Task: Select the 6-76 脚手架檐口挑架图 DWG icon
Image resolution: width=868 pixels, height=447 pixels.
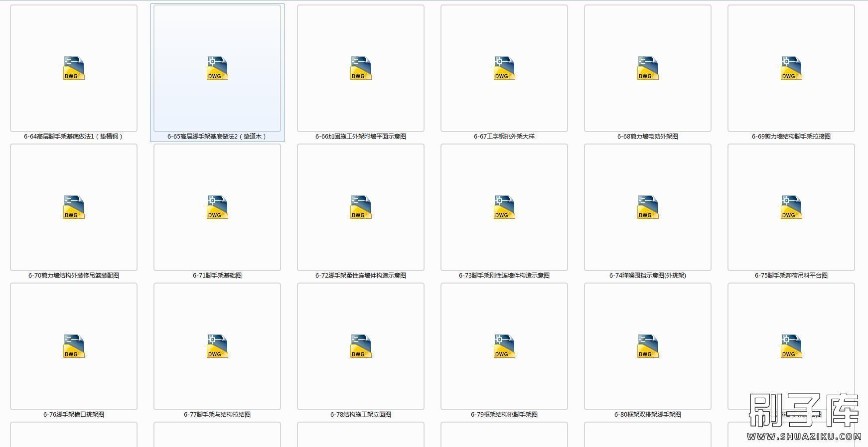Action: coord(74,346)
